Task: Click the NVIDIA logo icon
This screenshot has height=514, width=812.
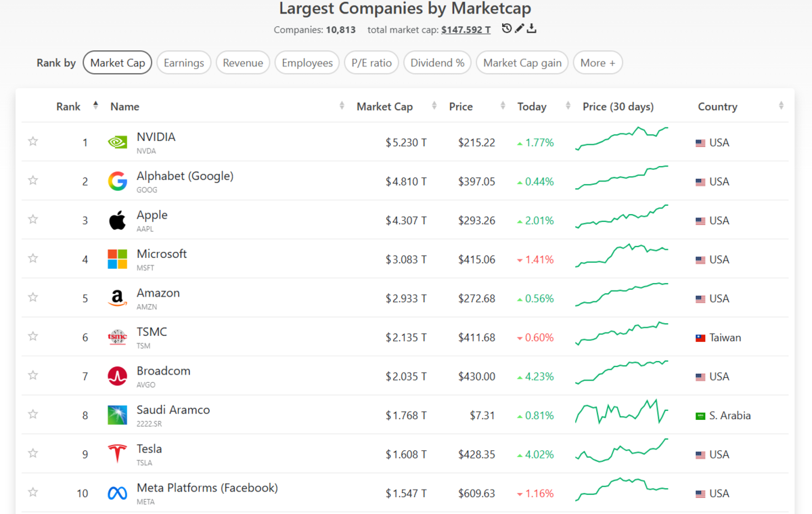Action: coord(117,142)
